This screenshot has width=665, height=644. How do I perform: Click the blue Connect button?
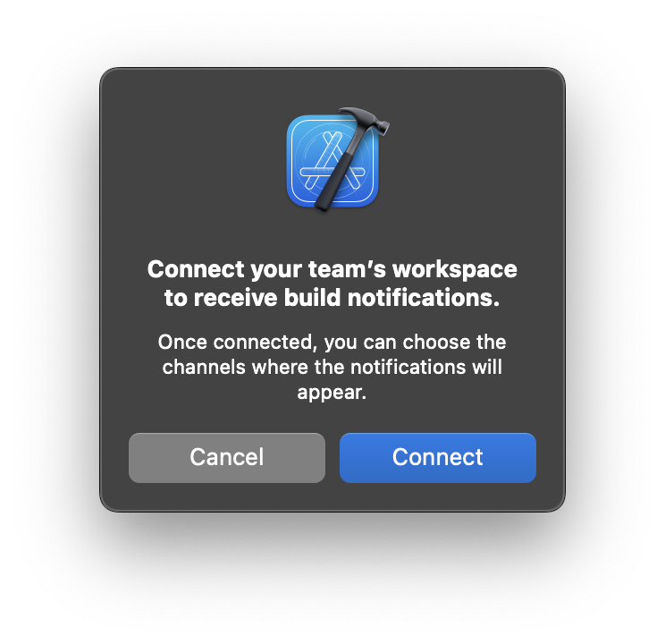[x=438, y=458]
